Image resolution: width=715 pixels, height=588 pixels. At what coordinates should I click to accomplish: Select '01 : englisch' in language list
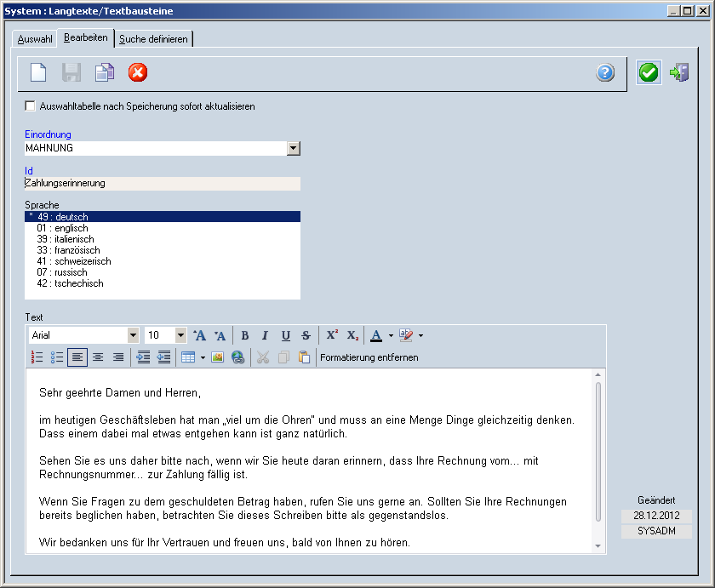(x=62, y=228)
